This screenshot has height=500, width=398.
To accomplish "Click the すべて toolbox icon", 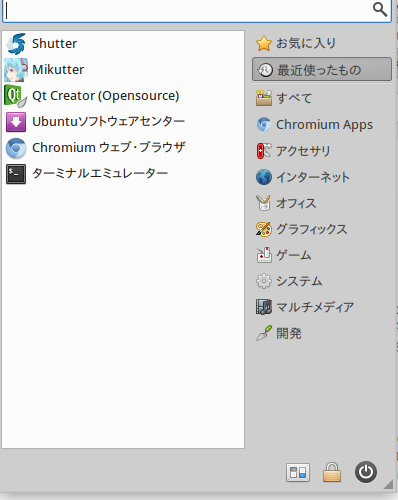I will (x=264, y=98).
